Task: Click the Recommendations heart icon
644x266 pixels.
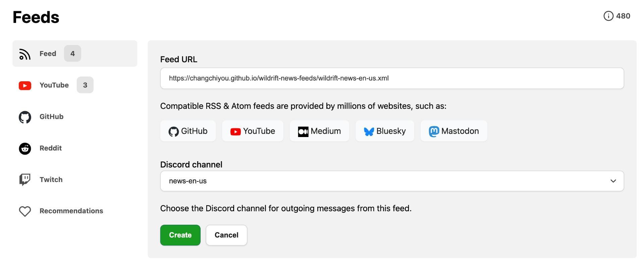Action: (x=25, y=211)
